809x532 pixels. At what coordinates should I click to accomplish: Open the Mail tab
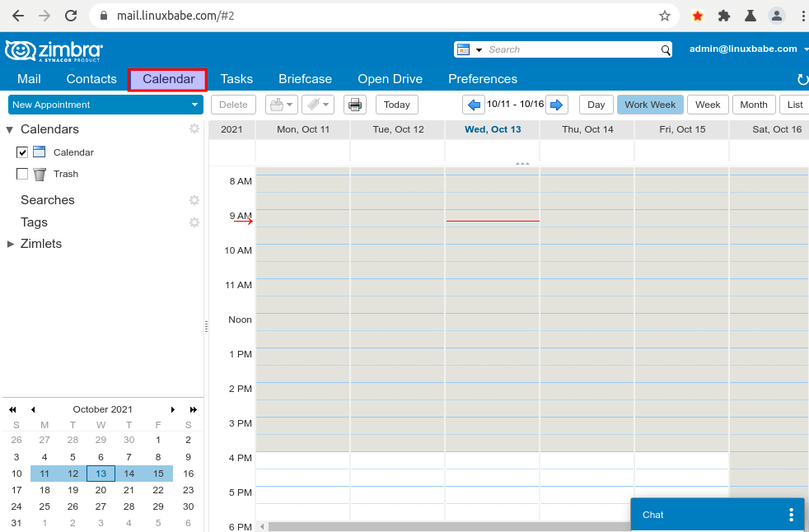tap(29, 79)
